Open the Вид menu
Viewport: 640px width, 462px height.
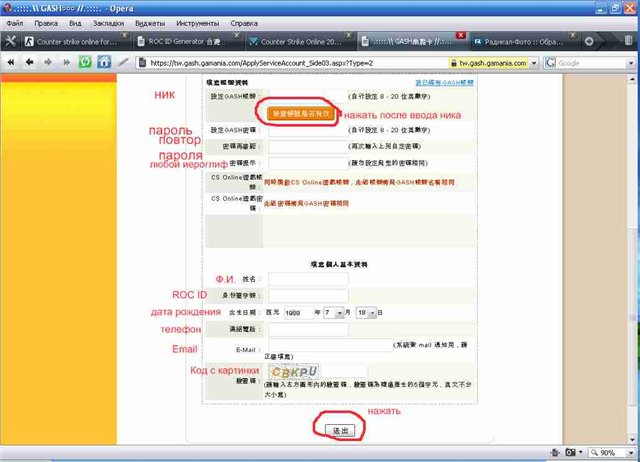(x=75, y=23)
